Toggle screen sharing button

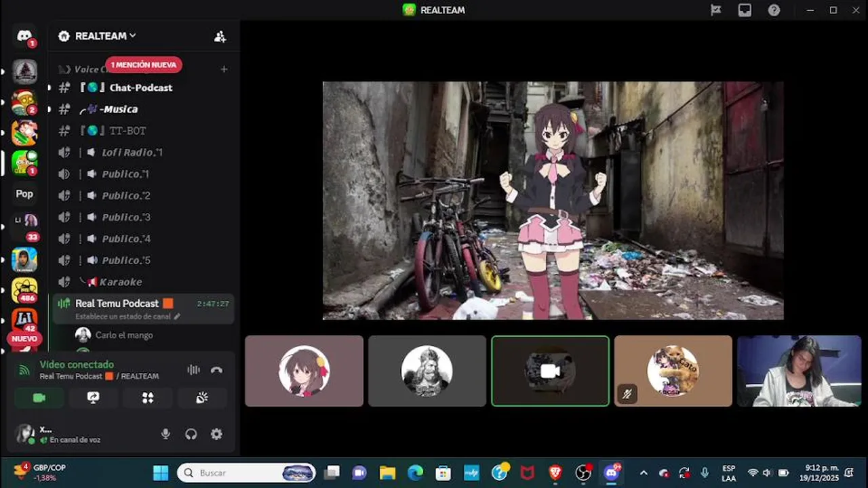[94, 398]
